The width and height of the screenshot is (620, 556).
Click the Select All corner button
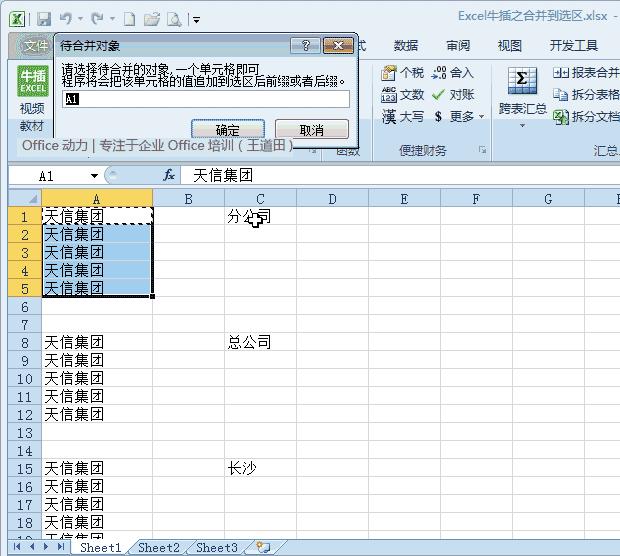pyautogui.click(x=25, y=199)
